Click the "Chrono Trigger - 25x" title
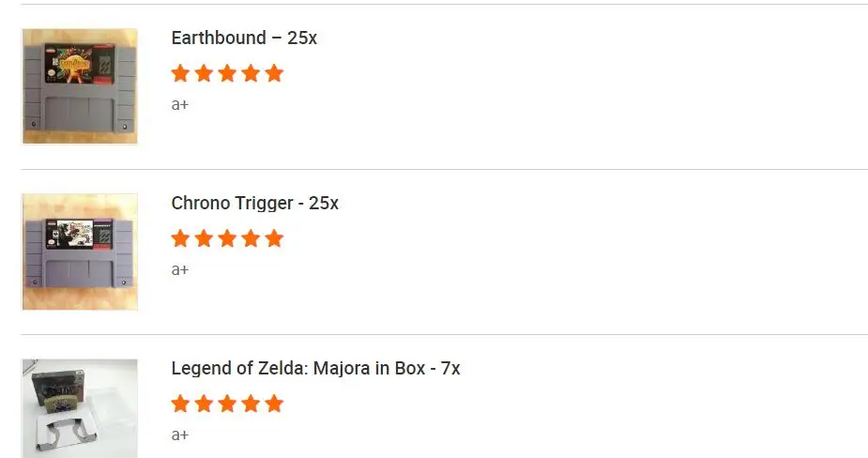Image resolution: width=868 pixels, height=458 pixels. (x=254, y=204)
